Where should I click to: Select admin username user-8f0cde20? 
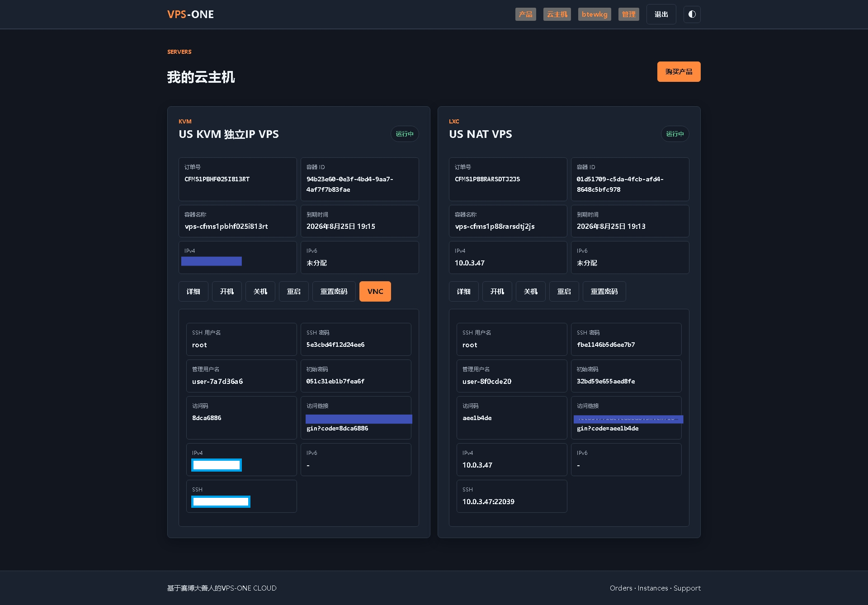point(487,381)
